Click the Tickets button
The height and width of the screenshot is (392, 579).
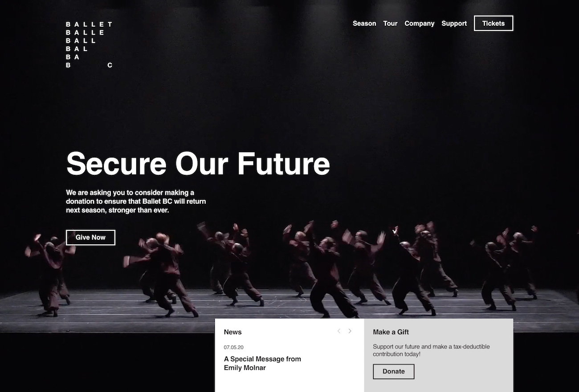tap(493, 24)
